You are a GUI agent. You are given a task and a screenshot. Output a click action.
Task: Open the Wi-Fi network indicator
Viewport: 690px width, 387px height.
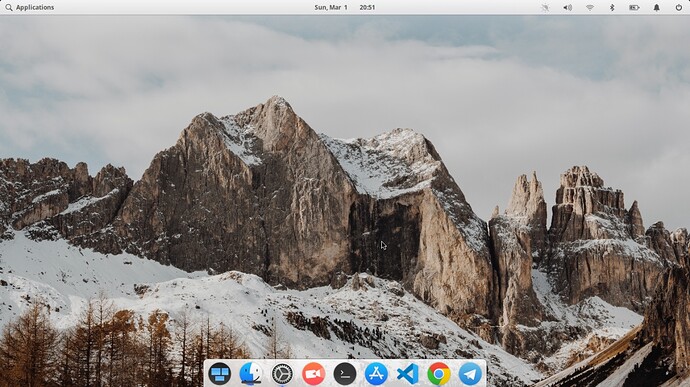click(590, 7)
